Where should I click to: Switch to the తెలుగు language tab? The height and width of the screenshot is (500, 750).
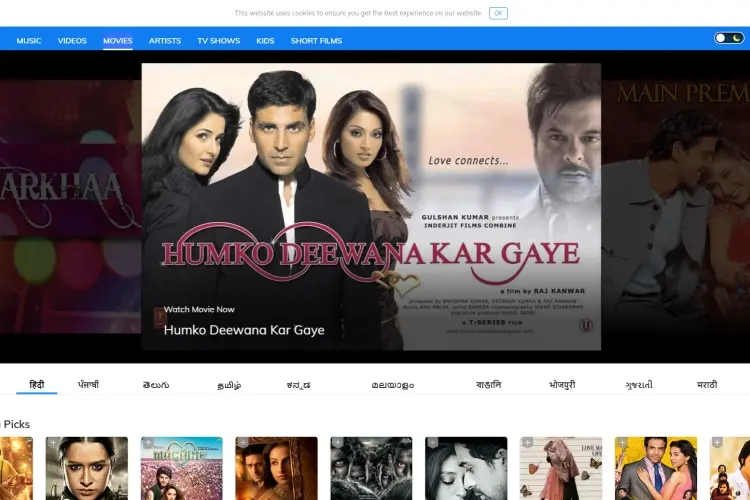pos(156,385)
